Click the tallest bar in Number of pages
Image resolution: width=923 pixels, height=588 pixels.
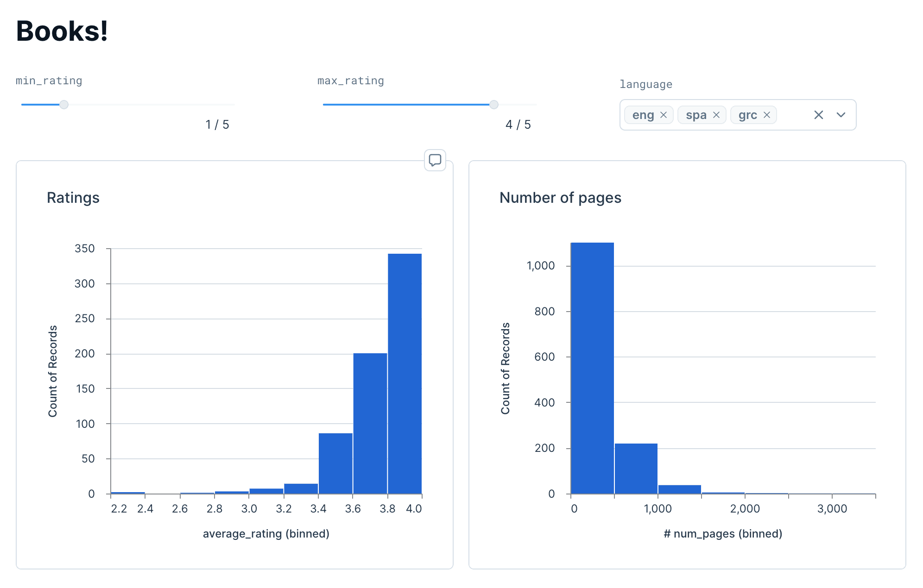[593, 368]
